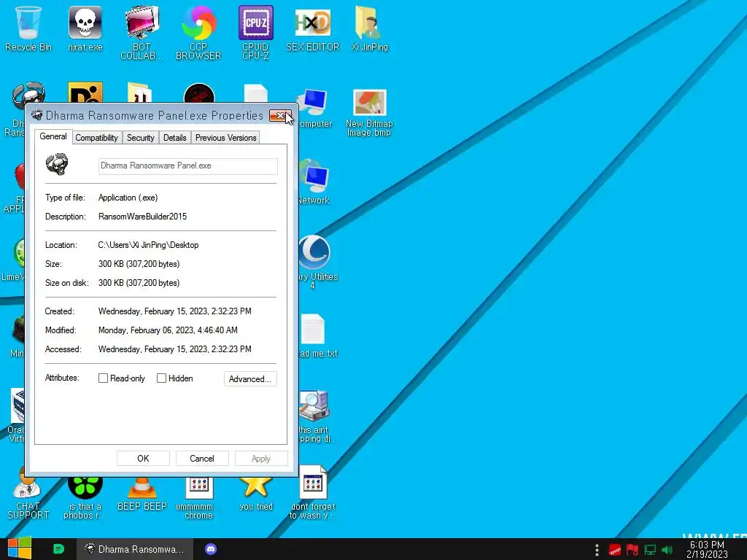
Task: Click the volume speaker tray icon
Action: [x=667, y=550]
